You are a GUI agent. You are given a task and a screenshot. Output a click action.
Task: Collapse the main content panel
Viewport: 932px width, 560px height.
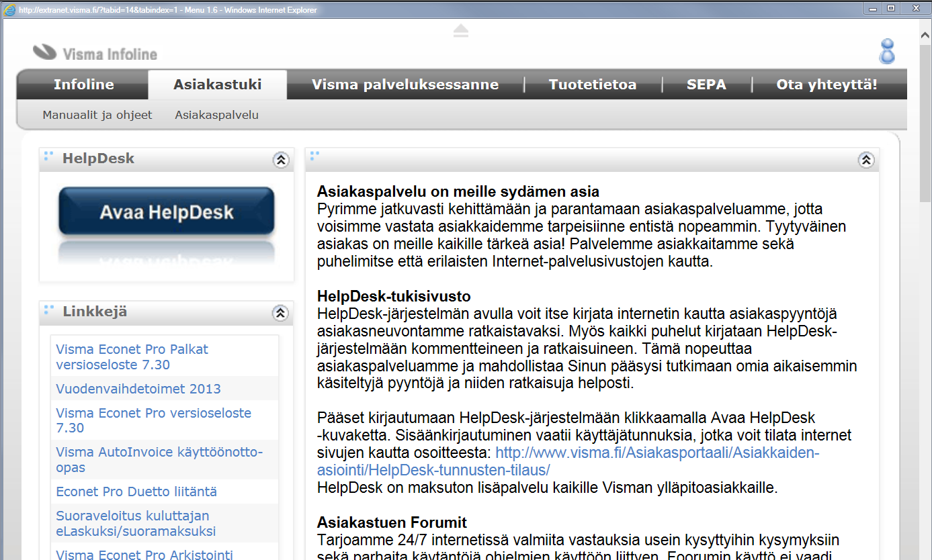click(x=866, y=160)
